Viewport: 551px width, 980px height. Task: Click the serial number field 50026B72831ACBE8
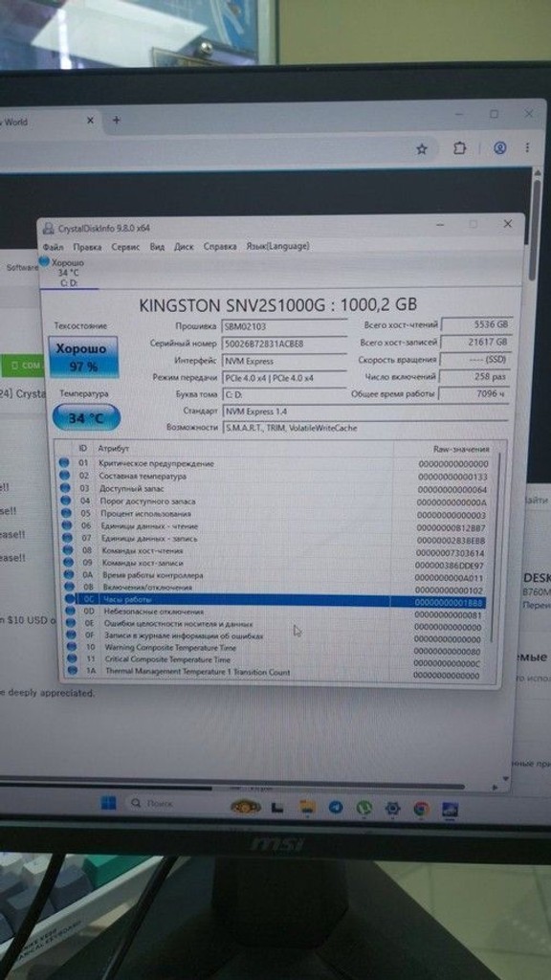click(x=283, y=344)
